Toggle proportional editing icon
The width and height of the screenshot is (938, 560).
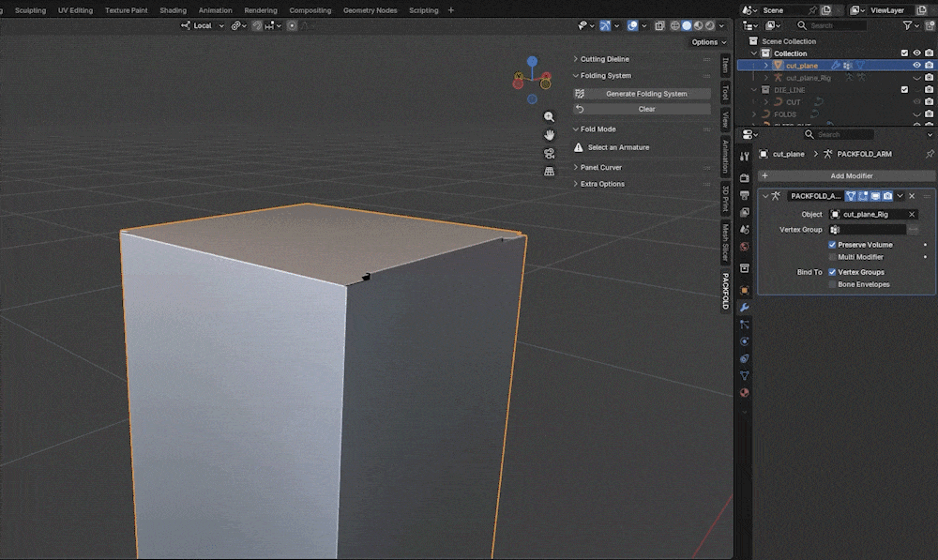(292, 25)
